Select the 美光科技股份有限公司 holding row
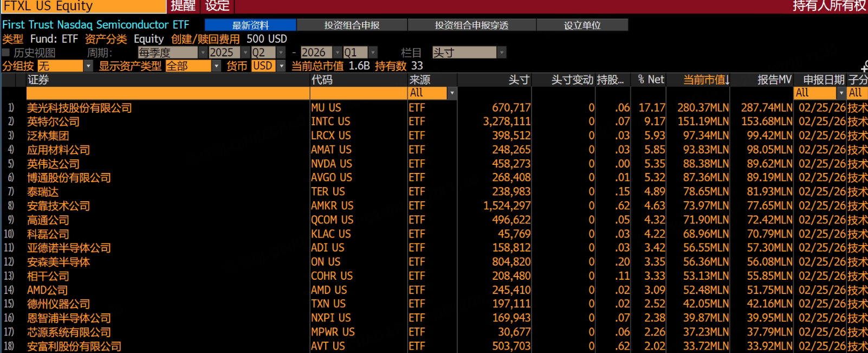Viewport: 868px width, 353px height. coord(434,107)
